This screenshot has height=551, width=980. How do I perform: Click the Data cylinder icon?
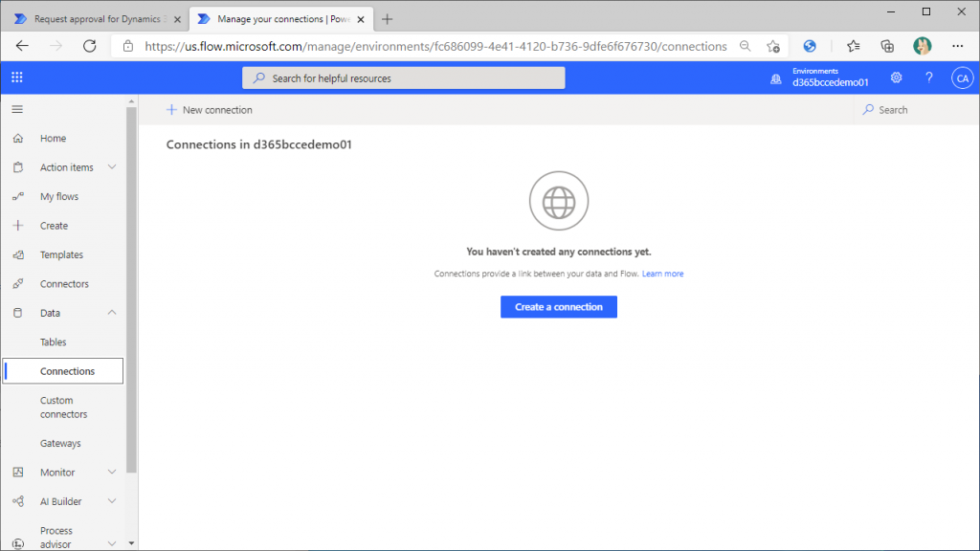18,313
